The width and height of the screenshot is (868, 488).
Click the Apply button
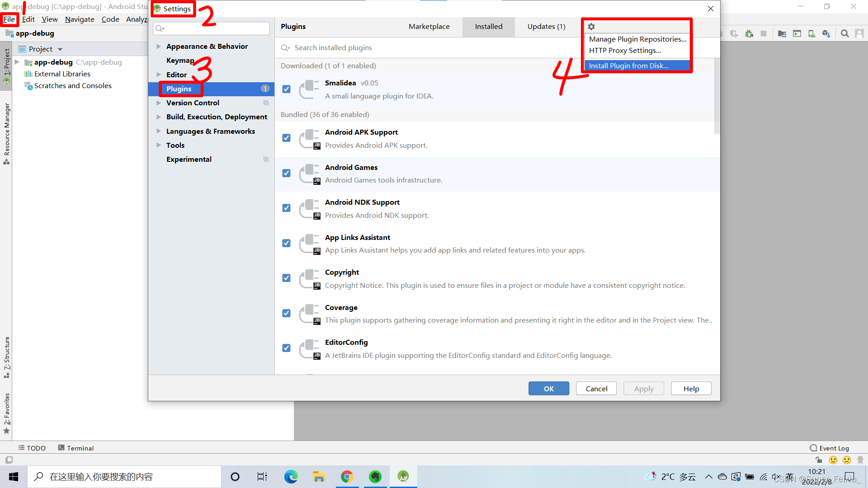click(643, 388)
